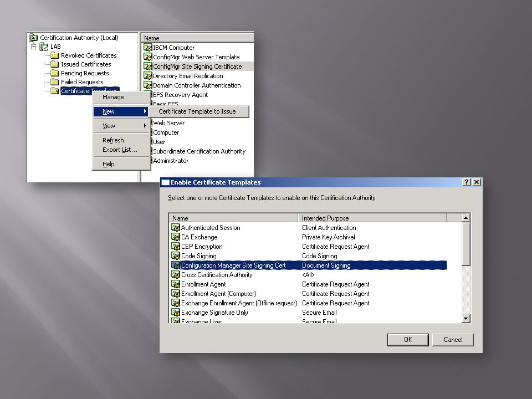Click the Private Key Archival purpose cell

pos(329,237)
